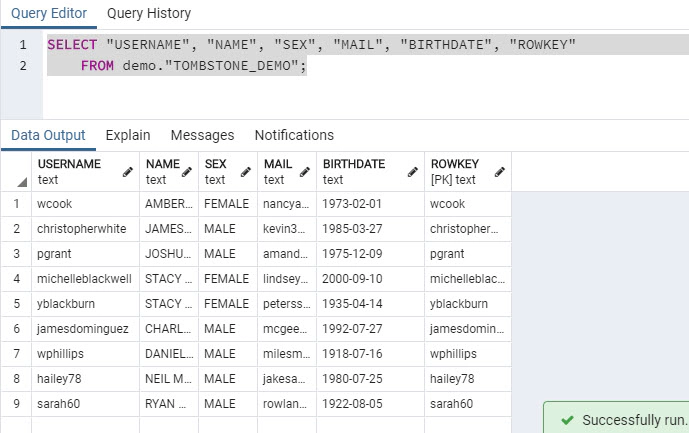Click the 'yblackburn' cell in USERNAME column
The height and width of the screenshot is (433, 689).
click(x=86, y=304)
